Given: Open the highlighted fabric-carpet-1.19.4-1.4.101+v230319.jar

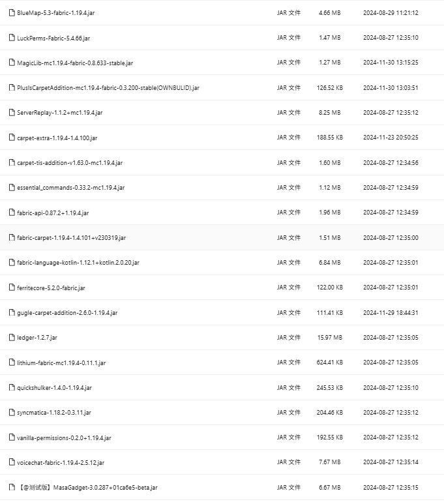Looking at the screenshot, I should click(x=72, y=237).
